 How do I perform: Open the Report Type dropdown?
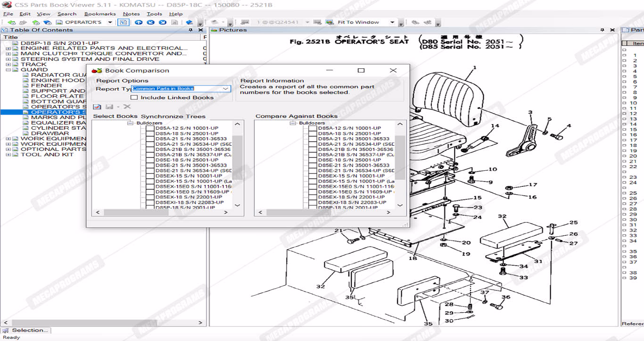coord(226,89)
